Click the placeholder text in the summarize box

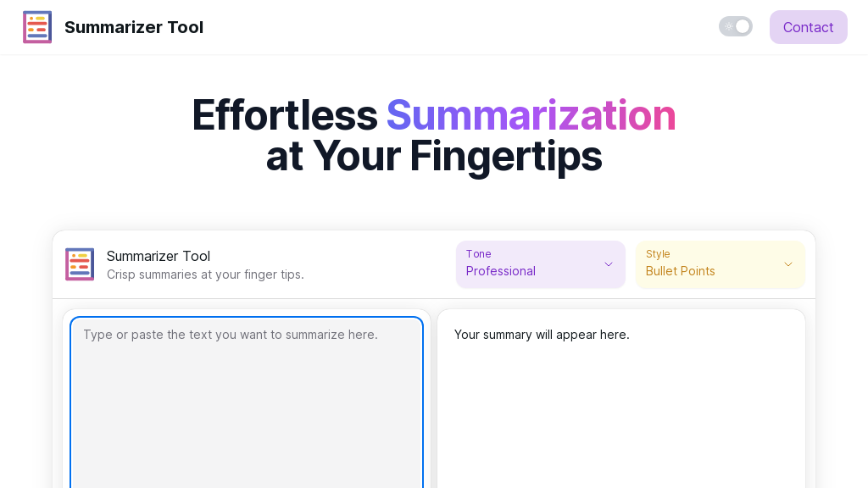(229, 335)
